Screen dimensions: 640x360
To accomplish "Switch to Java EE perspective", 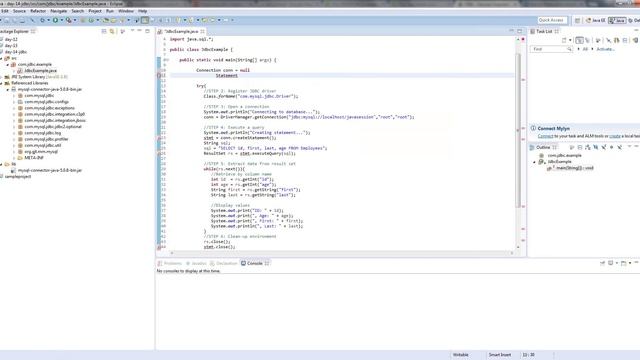I will 596,20.
